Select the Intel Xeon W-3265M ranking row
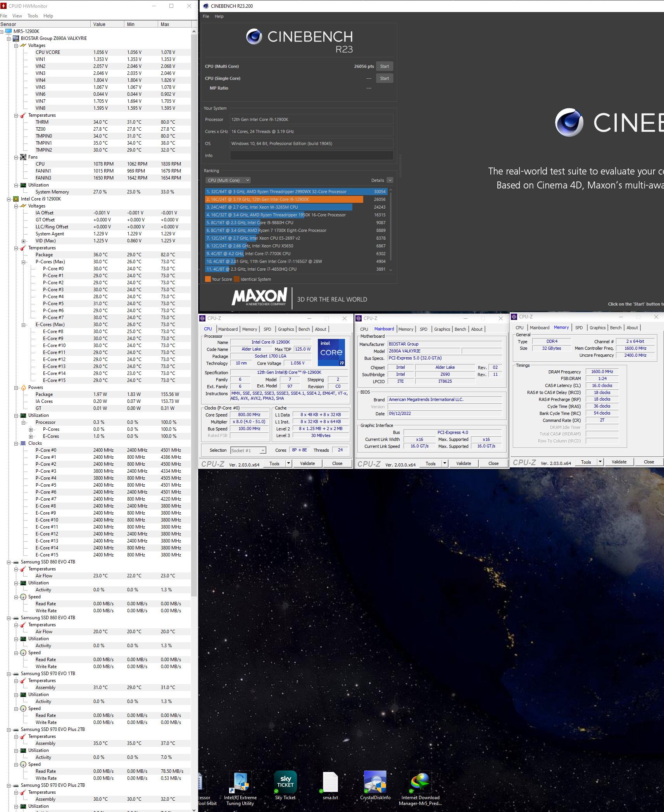The width and height of the screenshot is (664, 812). pyautogui.click(x=296, y=207)
